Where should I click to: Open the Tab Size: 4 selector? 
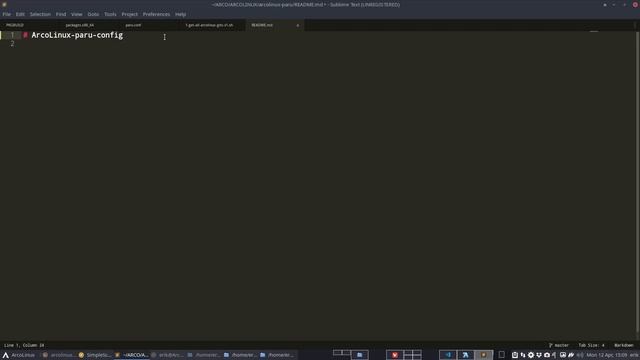(x=591, y=345)
